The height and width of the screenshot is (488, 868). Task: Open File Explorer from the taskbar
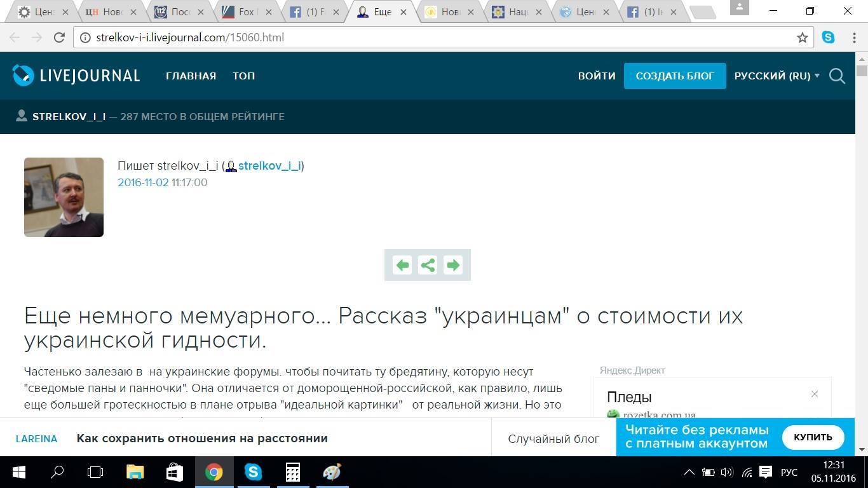point(135,472)
